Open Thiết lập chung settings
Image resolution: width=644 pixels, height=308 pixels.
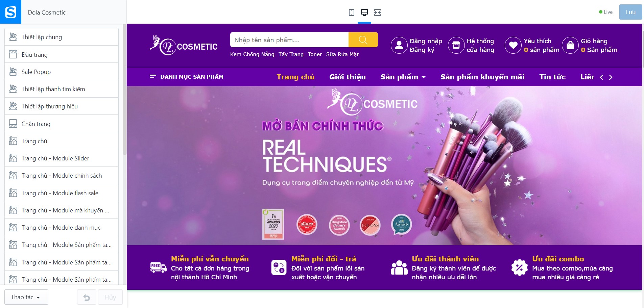click(62, 37)
